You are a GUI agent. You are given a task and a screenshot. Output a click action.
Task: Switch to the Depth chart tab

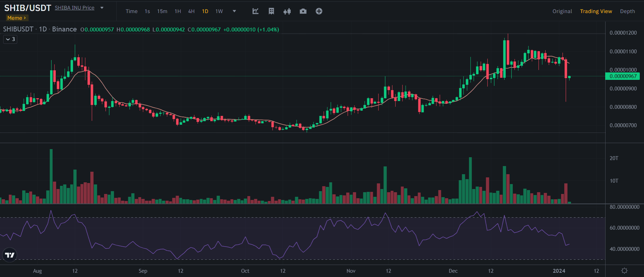(627, 11)
